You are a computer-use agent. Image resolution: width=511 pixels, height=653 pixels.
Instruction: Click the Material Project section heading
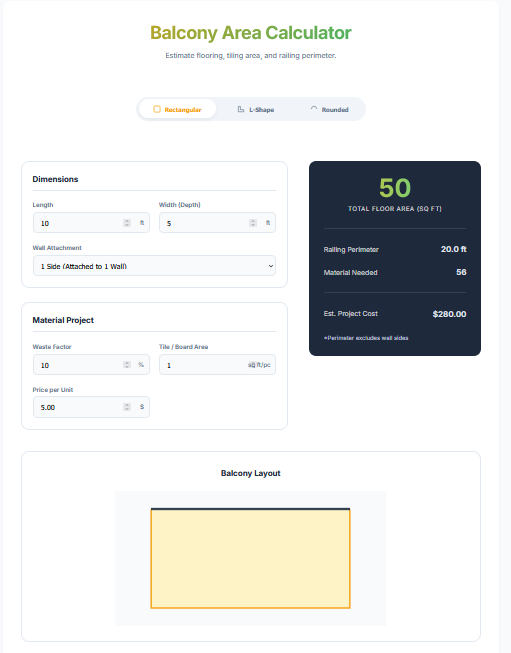[x=63, y=320]
